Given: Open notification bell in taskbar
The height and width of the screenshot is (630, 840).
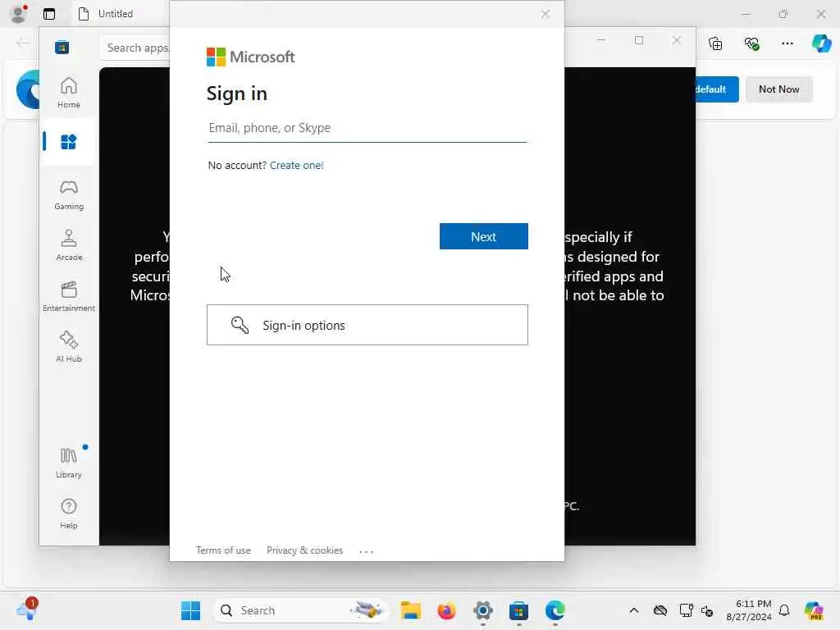Looking at the screenshot, I should 784,610.
